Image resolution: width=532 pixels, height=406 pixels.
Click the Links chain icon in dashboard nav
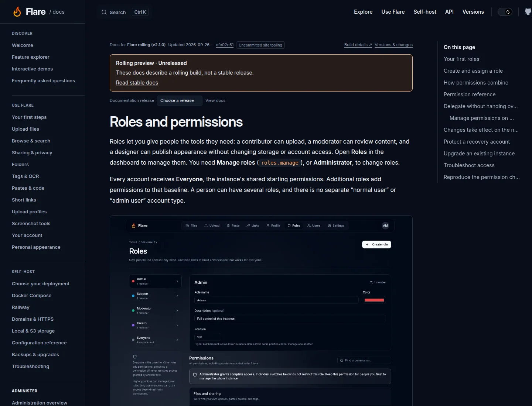point(248,226)
